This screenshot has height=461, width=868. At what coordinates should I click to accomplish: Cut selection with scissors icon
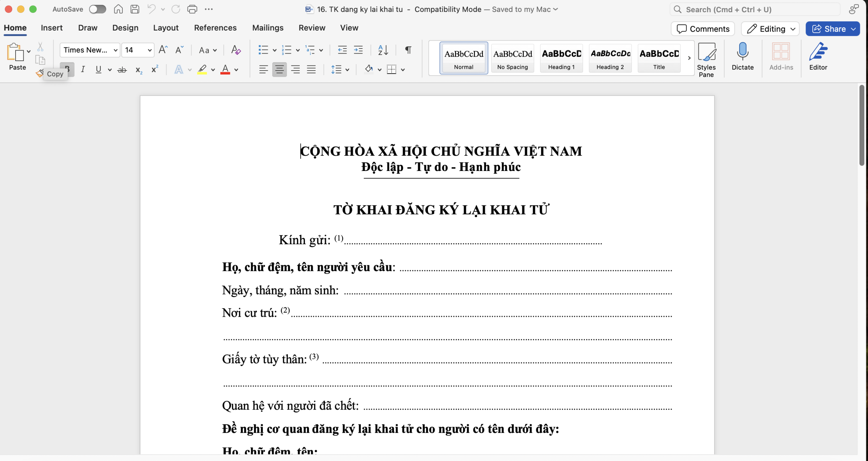click(40, 46)
